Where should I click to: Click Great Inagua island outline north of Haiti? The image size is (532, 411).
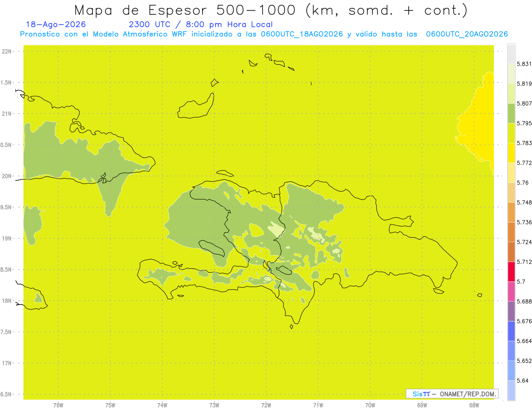196,106
